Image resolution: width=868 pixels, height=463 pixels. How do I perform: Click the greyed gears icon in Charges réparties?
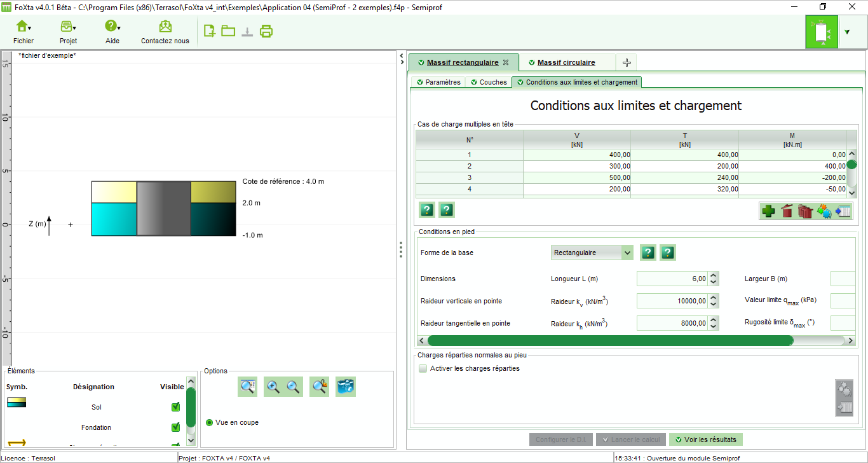pos(844,389)
